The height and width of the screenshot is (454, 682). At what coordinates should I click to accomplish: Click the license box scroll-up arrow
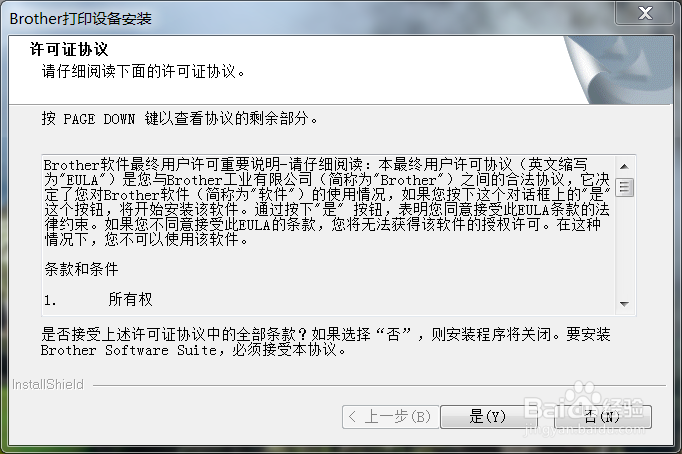(x=625, y=166)
